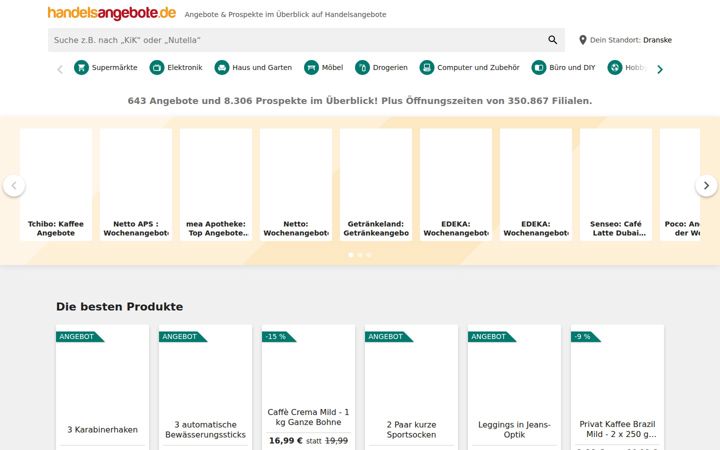Select the third carousel page dot
The width and height of the screenshot is (720, 450).
point(369,254)
